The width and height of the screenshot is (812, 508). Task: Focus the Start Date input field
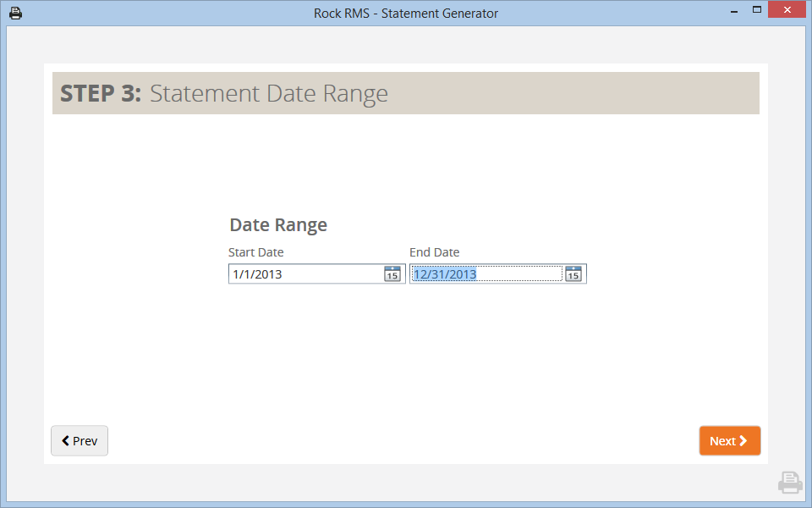coord(304,274)
